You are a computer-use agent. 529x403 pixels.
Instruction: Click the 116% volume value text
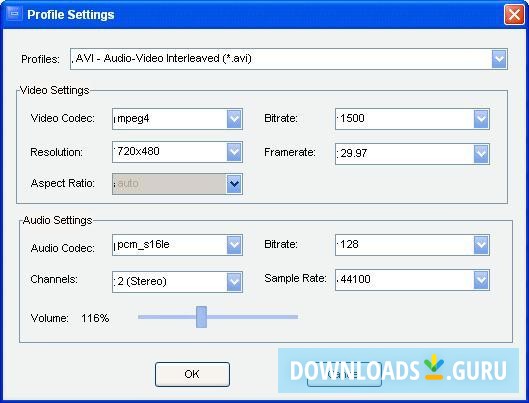point(95,318)
